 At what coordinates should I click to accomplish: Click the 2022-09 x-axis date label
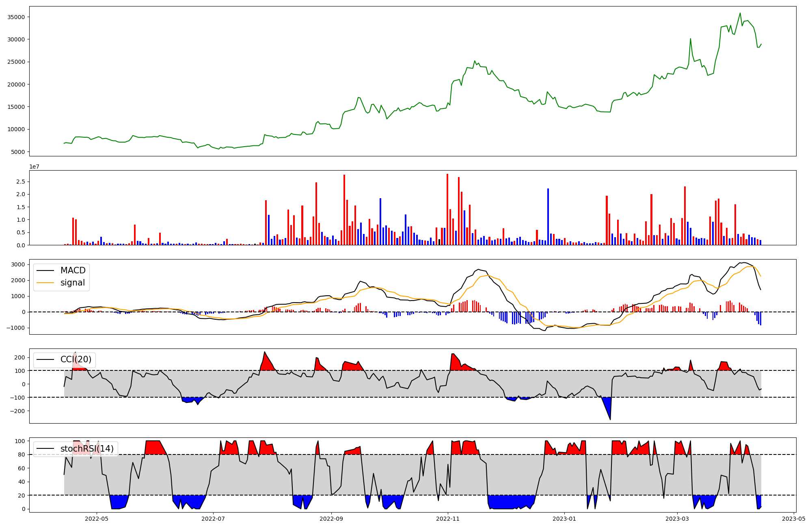(331, 519)
